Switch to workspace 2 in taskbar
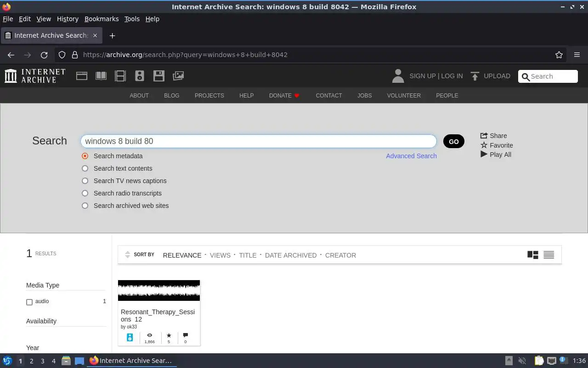This screenshot has height=368, width=588. [x=31, y=361]
